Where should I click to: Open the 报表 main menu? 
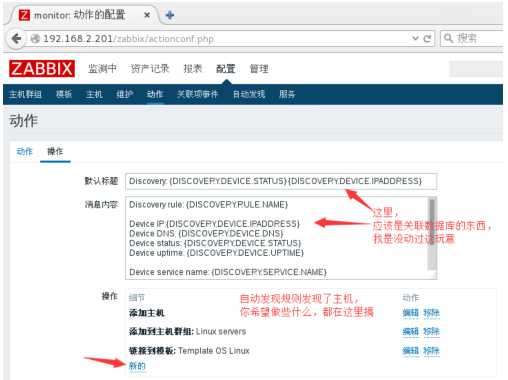pos(193,69)
